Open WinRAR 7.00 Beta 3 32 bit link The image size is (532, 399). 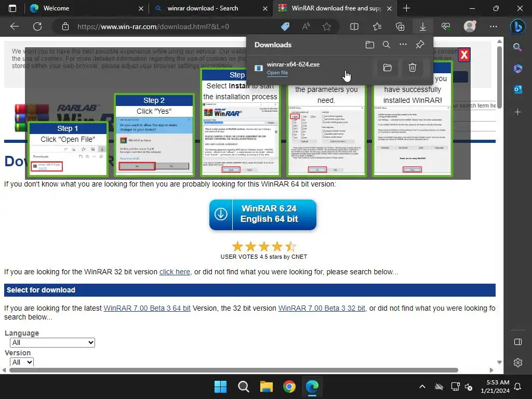(x=322, y=308)
